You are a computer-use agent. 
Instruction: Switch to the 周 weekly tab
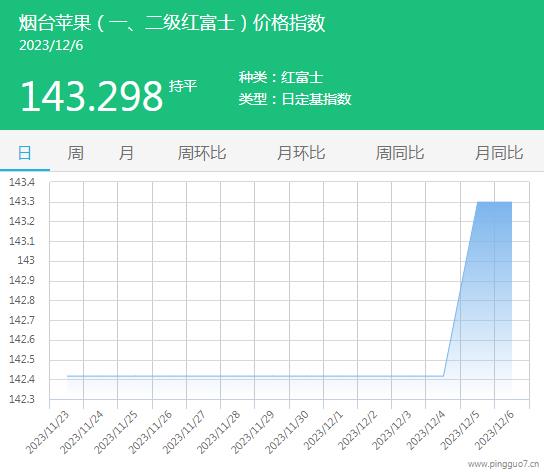(75, 153)
